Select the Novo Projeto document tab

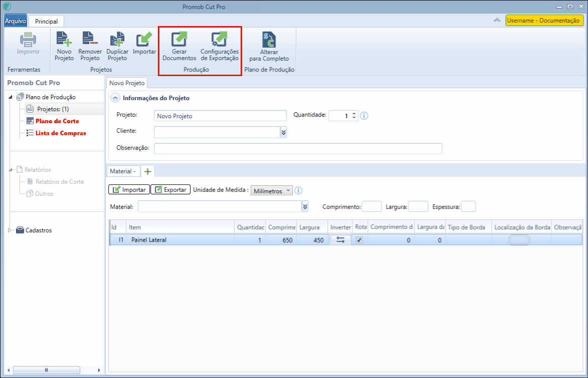[x=127, y=83]
